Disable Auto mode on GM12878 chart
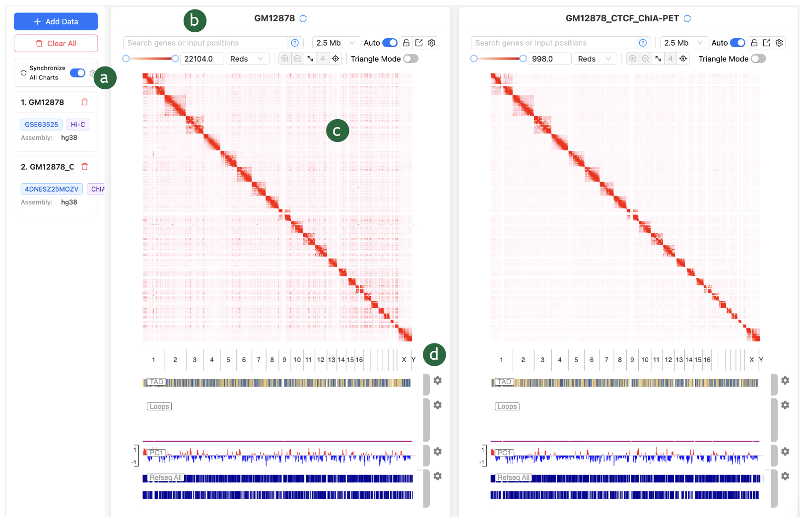The height and width of the screenshot is (532, 803). click(389, 43)
